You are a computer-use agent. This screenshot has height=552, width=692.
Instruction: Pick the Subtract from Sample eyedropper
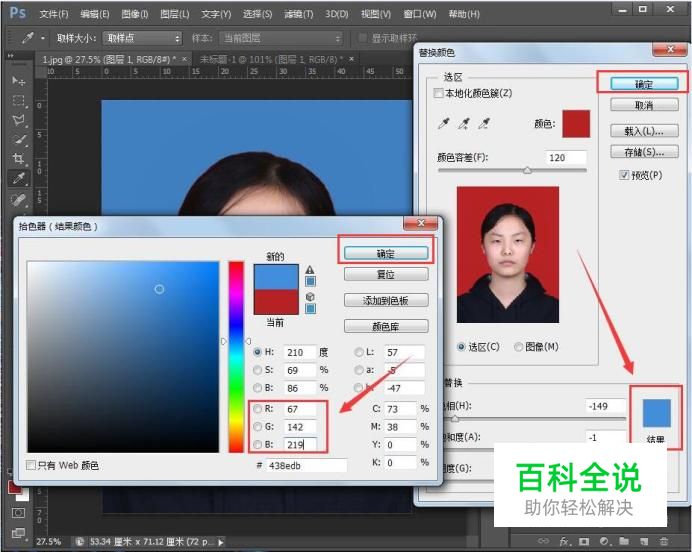click(484, 124)
